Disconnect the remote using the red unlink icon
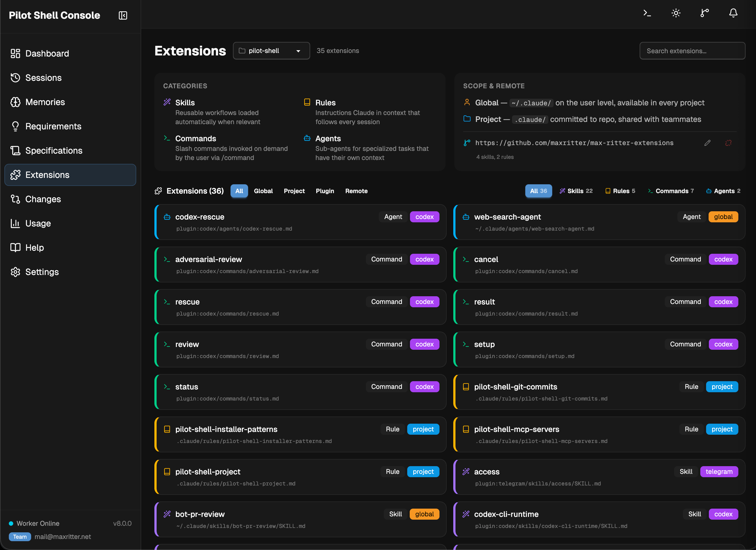 click(728, 143)
